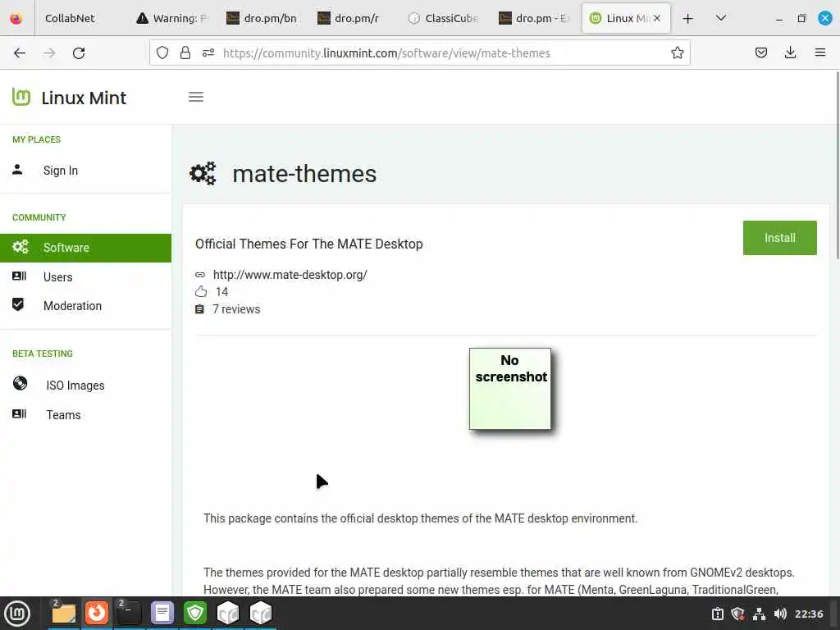Open the terminal from the taskbar
840x630 pixels.
click(129, 614)
